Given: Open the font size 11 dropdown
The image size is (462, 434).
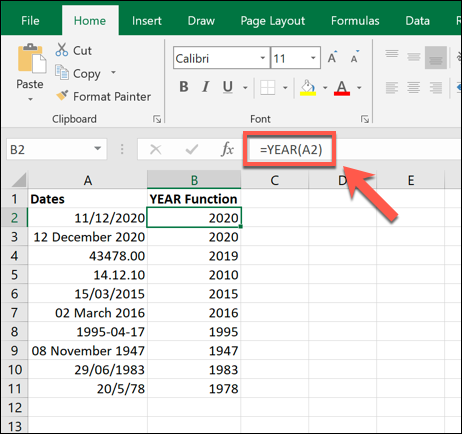Looking at the screenshot, I should [313, 58].
